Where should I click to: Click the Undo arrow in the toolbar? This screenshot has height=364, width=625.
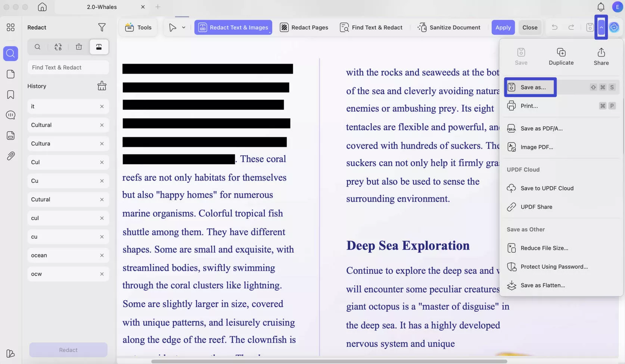coord(554,27)
